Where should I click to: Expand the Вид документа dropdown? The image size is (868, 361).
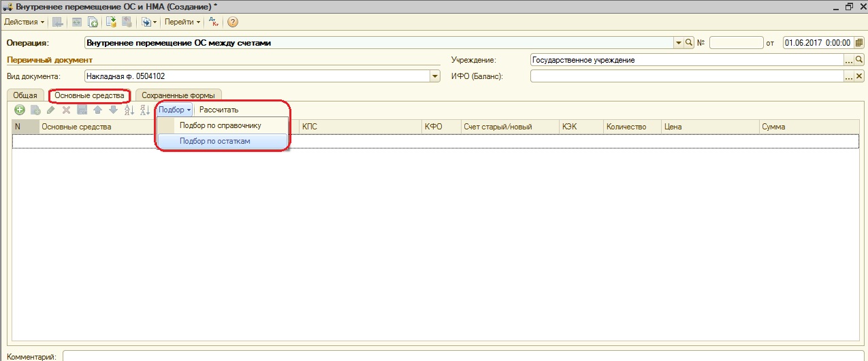435,76
